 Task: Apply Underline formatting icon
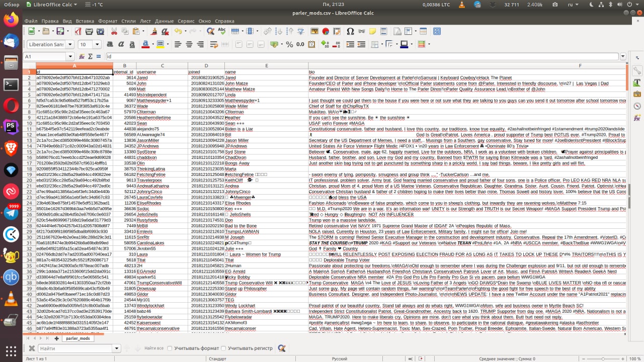(132, 44)
